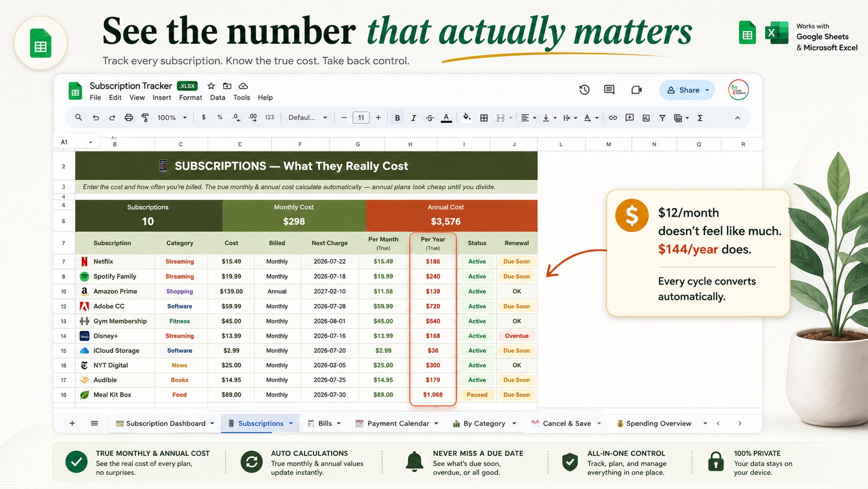Open the Data menu

pyautogui.click(x=218, y=98)
